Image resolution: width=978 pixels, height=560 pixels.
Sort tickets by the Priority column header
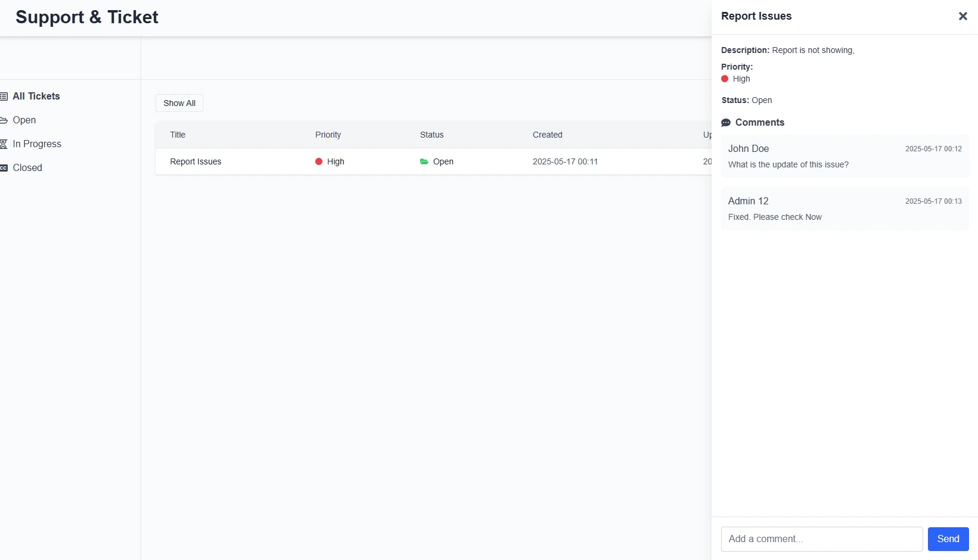(x=328, y=135)
